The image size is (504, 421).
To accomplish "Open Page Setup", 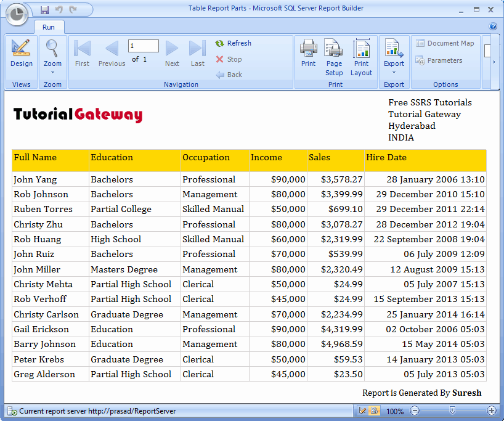I will [334, 57].
